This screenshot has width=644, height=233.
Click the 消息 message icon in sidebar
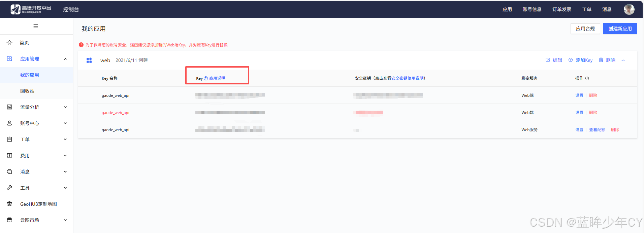9,171
